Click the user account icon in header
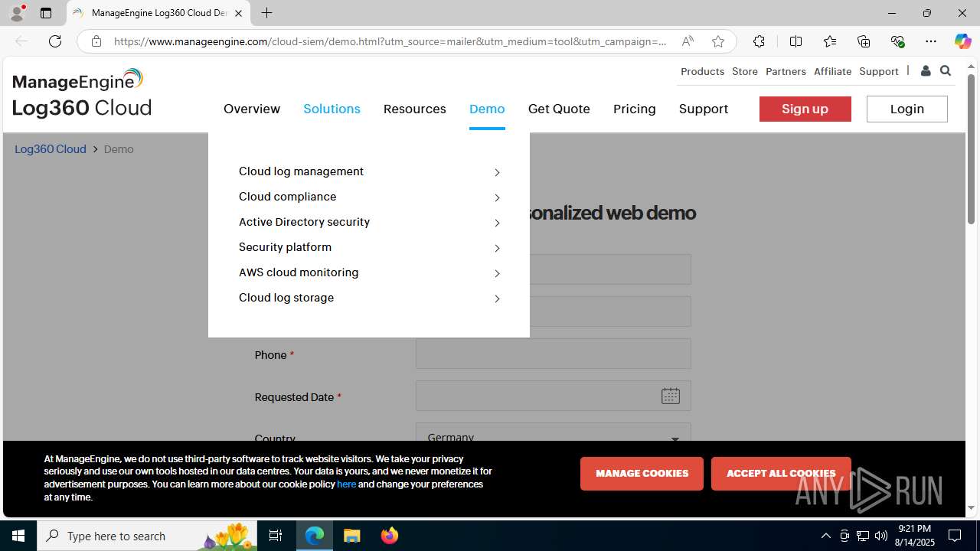Viewport: 980px width, 551px height. tap(926, 71)
